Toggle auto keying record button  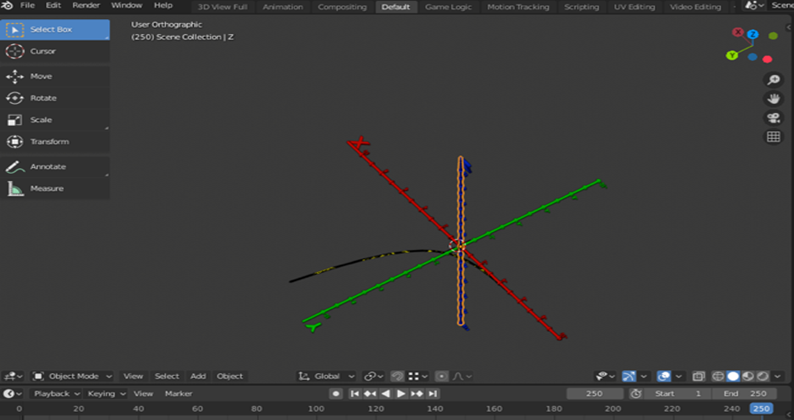(x=336, y=394)
